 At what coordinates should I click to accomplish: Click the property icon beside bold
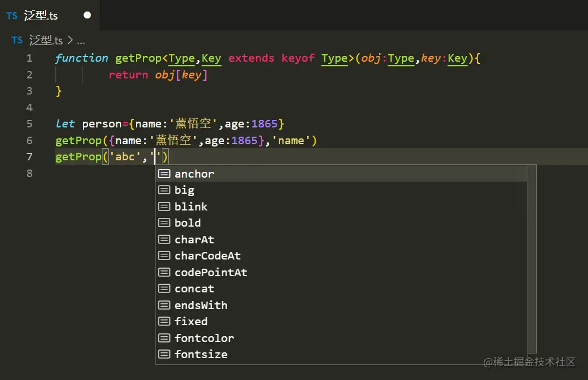click(x=164, y=223)
